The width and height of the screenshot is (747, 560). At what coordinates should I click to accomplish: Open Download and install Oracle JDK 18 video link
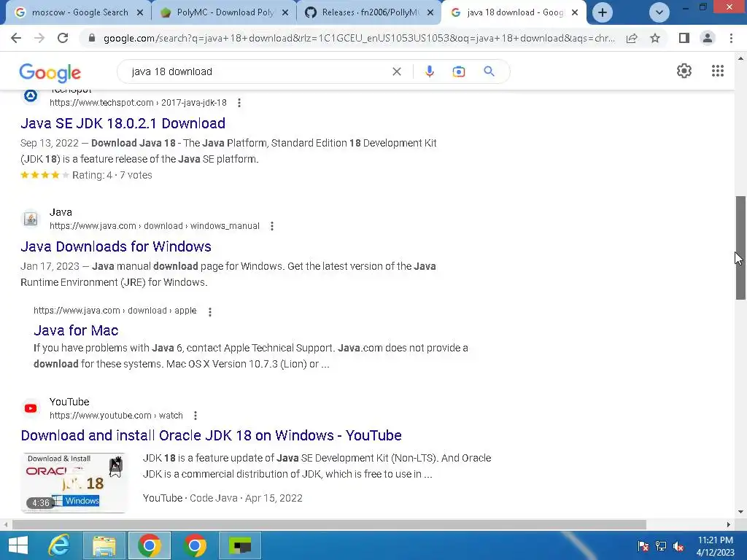coord(211,436)
